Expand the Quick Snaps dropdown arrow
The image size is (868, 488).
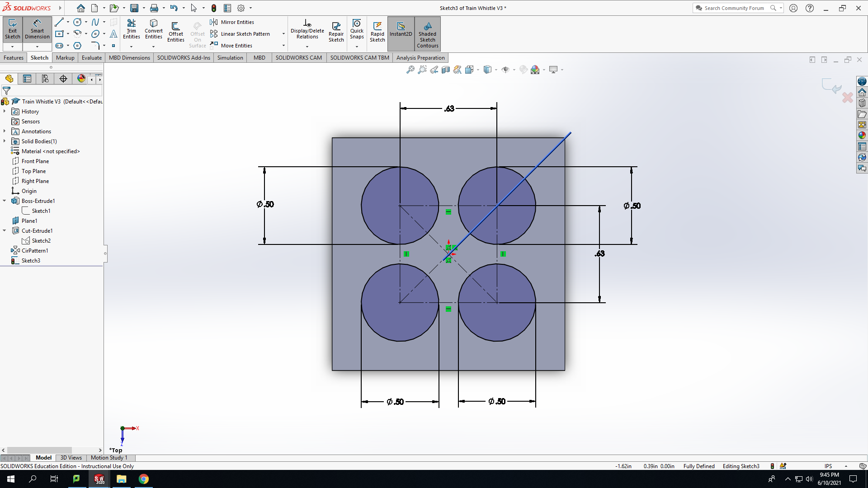[357, 47]
